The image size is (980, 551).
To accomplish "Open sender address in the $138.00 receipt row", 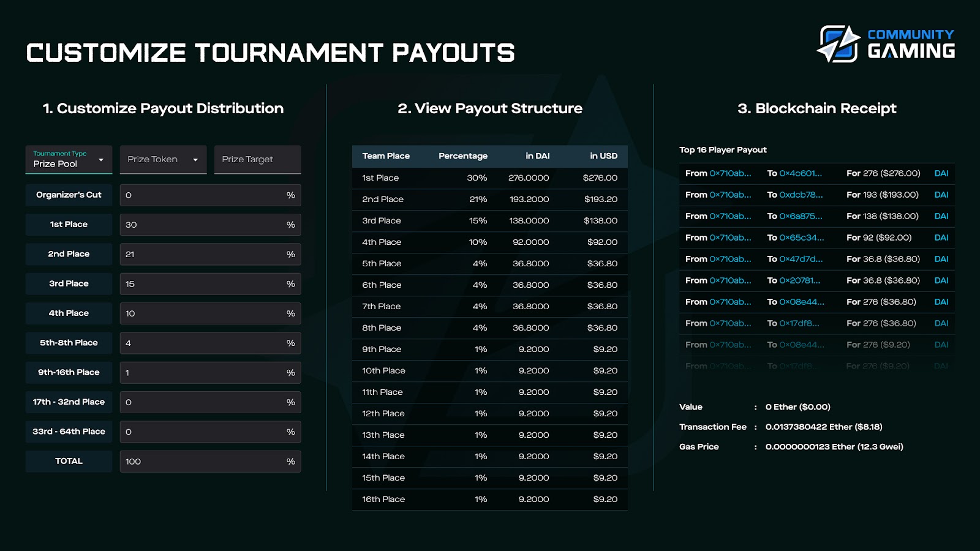I will (730, 216).
